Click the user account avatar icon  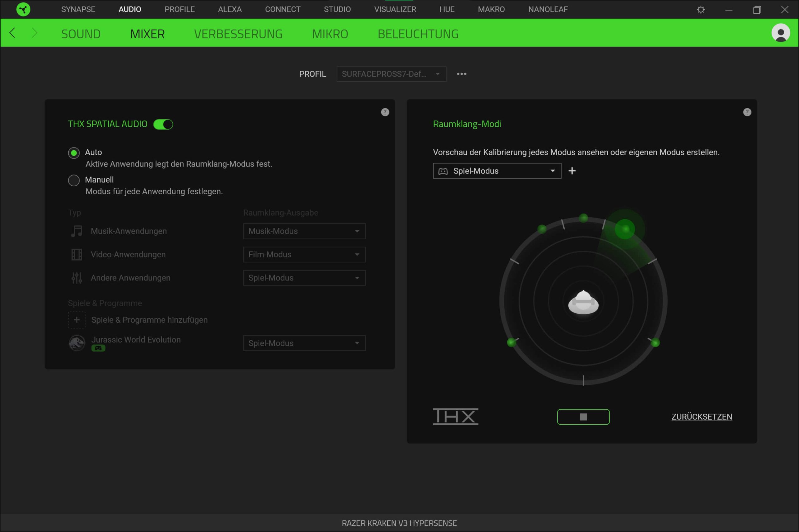[x=780, y=33]
